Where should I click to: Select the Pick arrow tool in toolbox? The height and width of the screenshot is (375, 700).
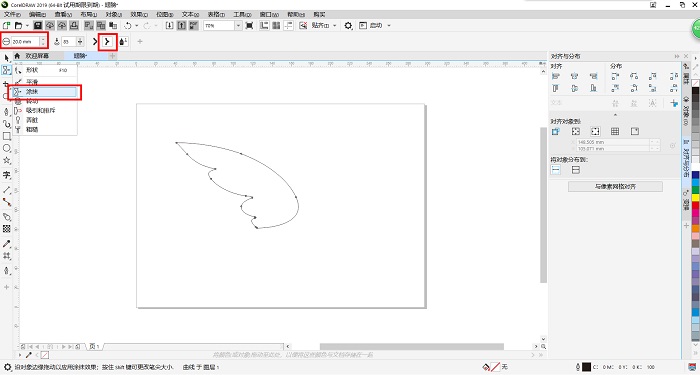click(x=7, y=58)
